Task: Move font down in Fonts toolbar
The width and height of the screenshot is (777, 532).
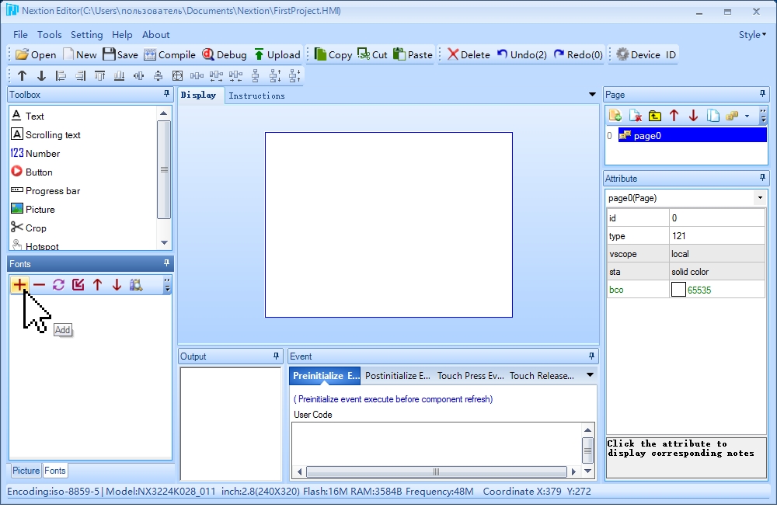Action: pos(117,285)
